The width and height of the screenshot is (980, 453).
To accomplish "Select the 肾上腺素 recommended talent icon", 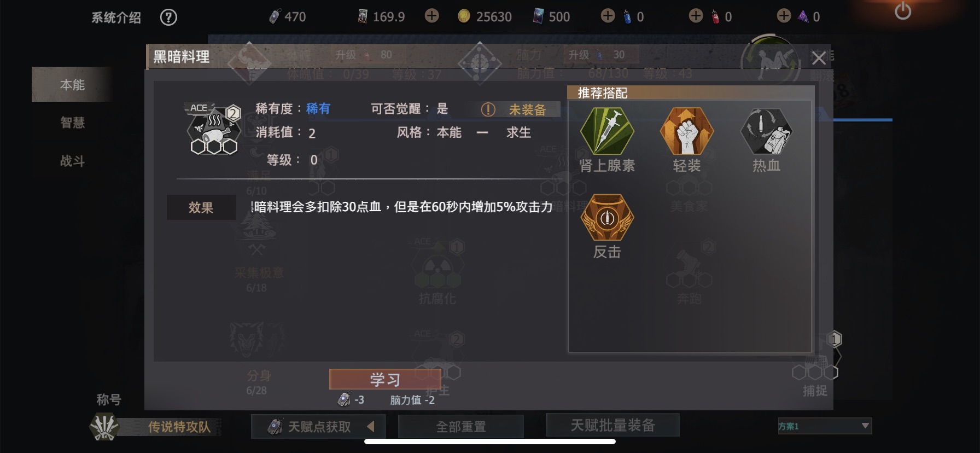I will [x=607, y=131].
